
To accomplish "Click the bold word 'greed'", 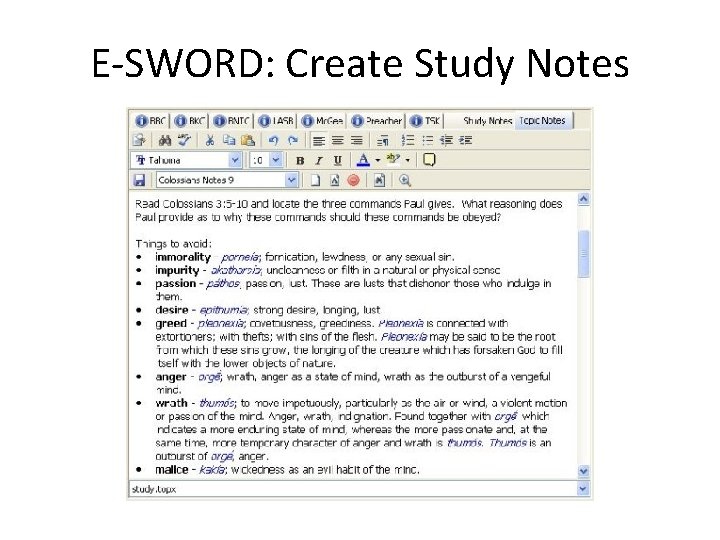I will [171, 324].
